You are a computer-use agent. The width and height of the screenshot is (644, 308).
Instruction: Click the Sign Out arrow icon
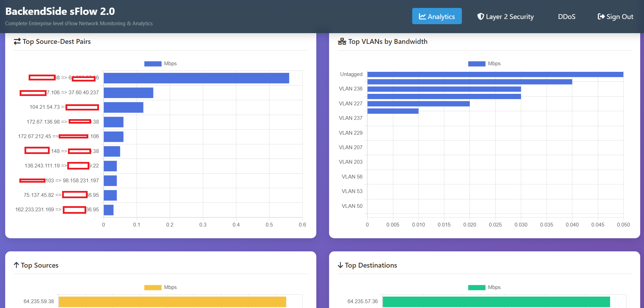coord(601,17)
